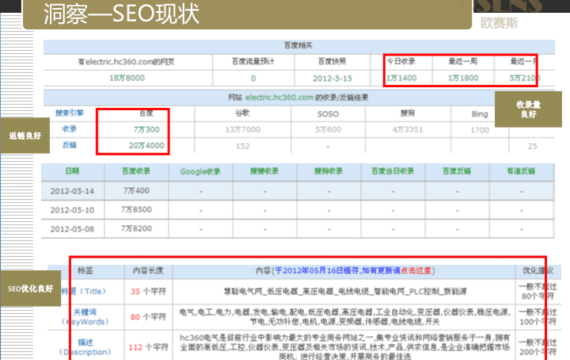Click the value 7万8500
Viewport: 570px width, 360px height.
tap(136, 209)
